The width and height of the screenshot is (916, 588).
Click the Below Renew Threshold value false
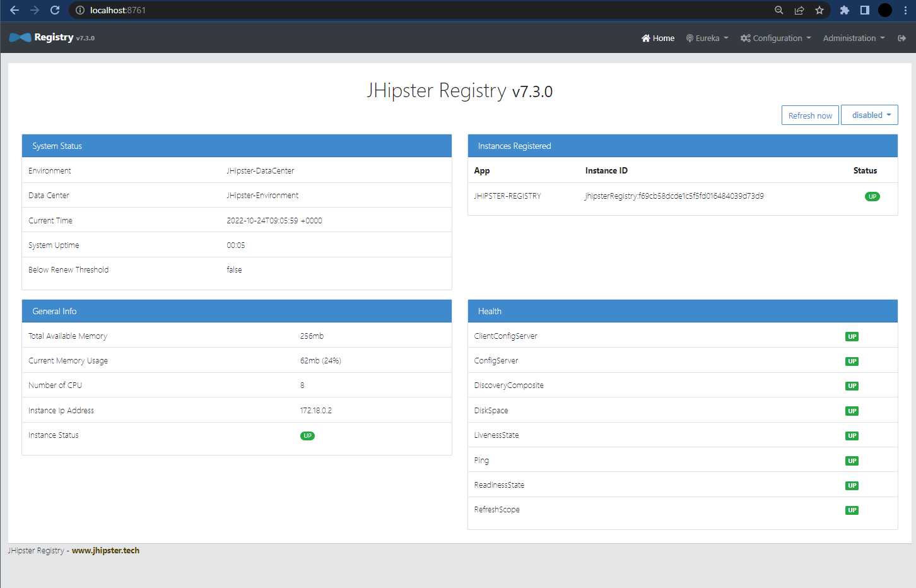tap(234, 270)
